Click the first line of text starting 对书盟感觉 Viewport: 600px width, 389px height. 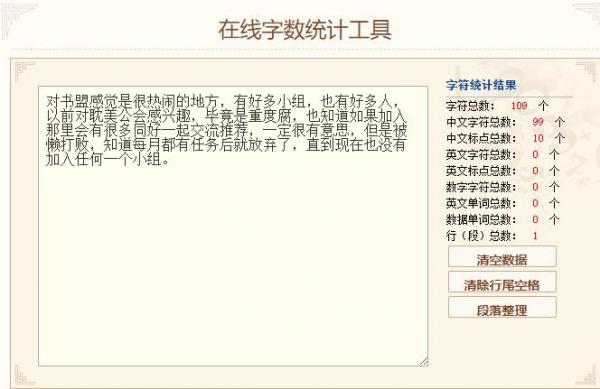(223, 101)
